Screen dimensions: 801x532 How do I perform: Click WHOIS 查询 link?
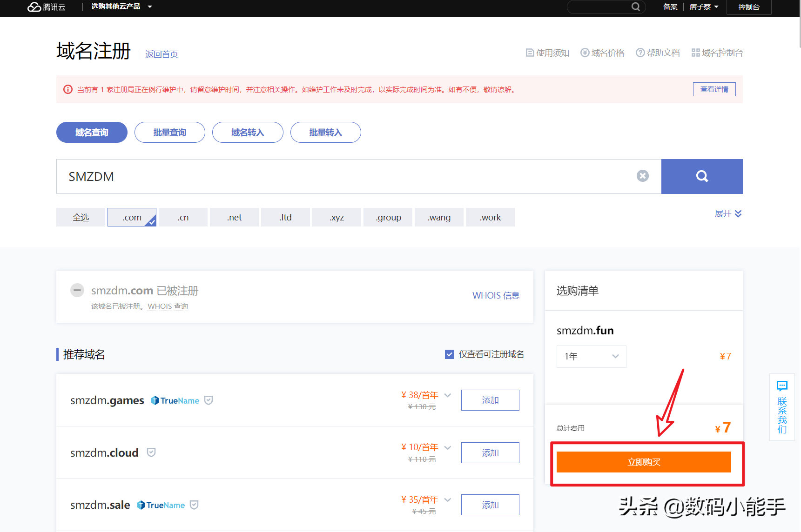tap(168, 306)
